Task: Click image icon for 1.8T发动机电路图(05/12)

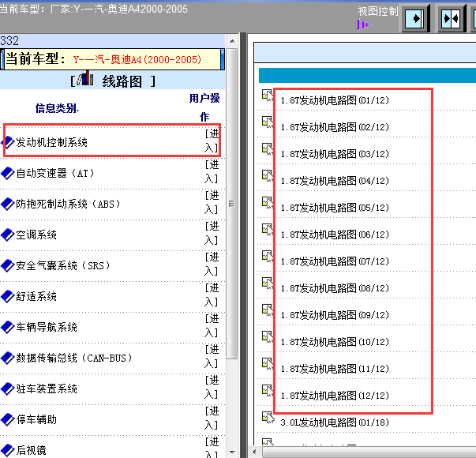Action: [268, 203]
